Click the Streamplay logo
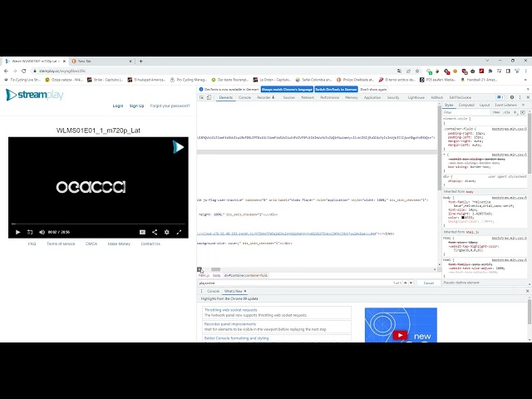This screenshot has width=532, height=399. tap(34, 95)
